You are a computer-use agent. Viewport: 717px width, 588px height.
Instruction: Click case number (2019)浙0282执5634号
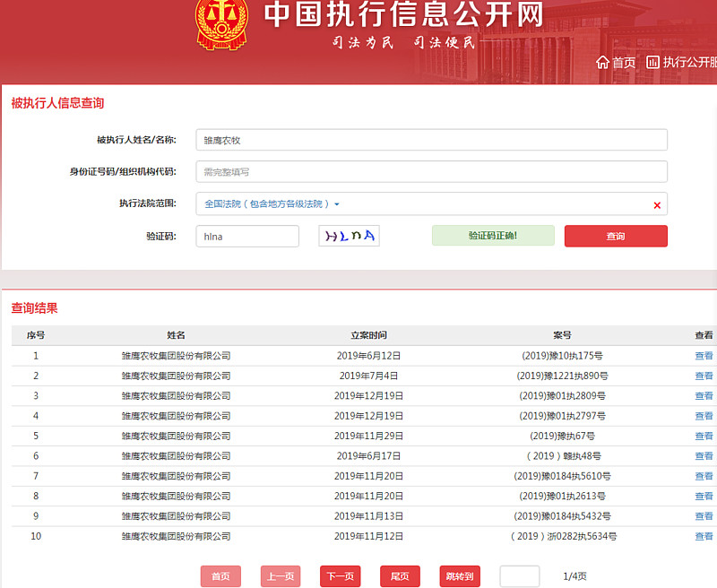point(563,536)
